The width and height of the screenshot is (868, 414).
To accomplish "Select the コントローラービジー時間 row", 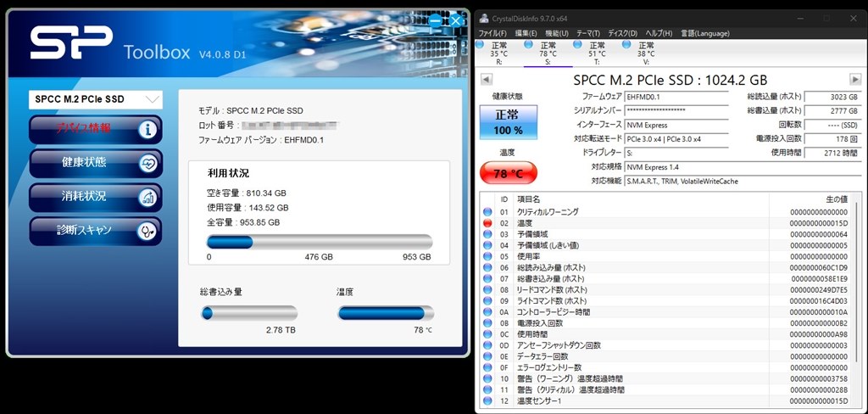I will coord(666,311).
